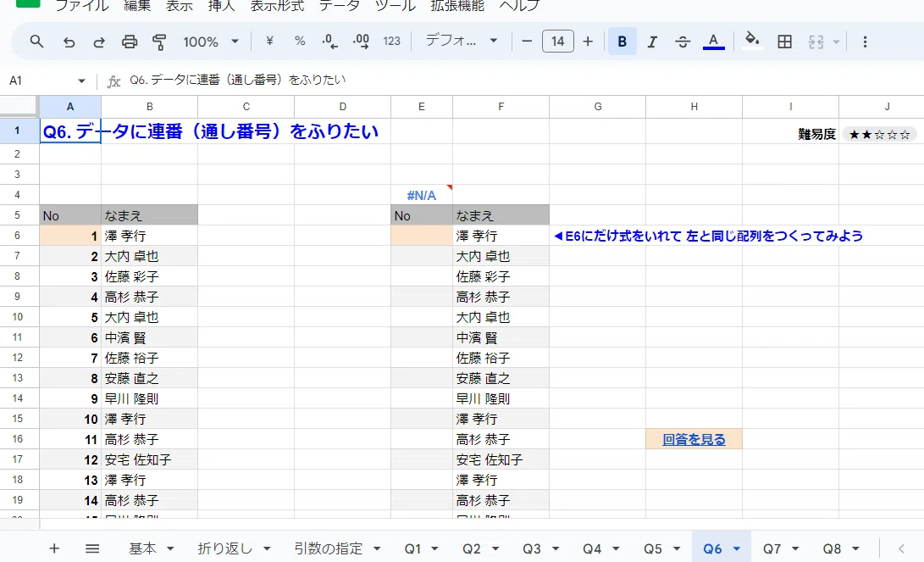Open the ツール menu
This screenshot has height=562, width=924.
395,6
